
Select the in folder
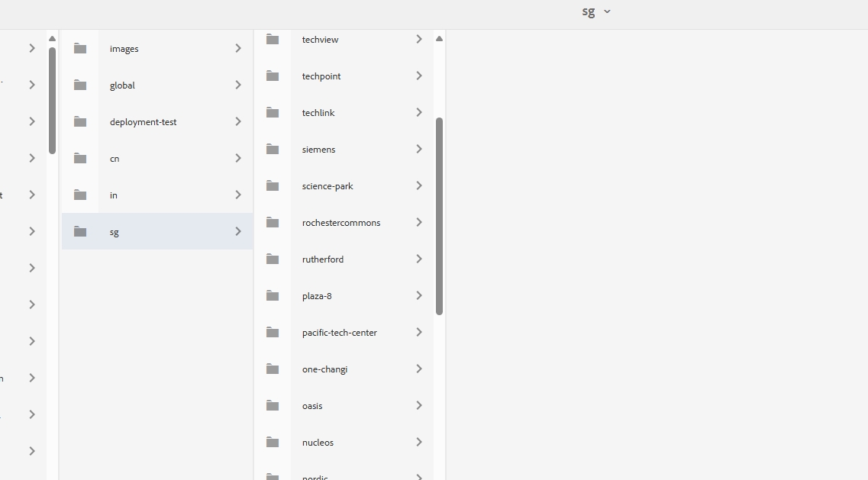[x=114, y=195]
